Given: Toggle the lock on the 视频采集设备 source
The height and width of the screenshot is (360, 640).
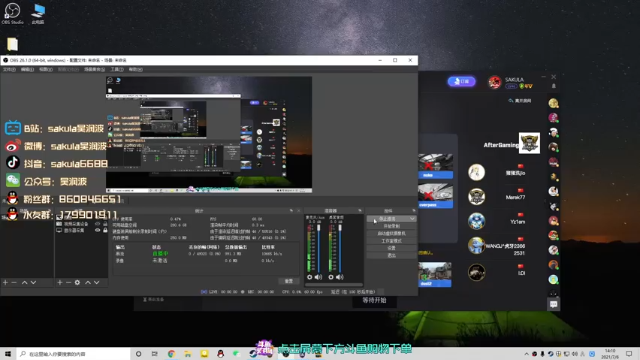Looking at the screenshot, I should coord(105,224).
